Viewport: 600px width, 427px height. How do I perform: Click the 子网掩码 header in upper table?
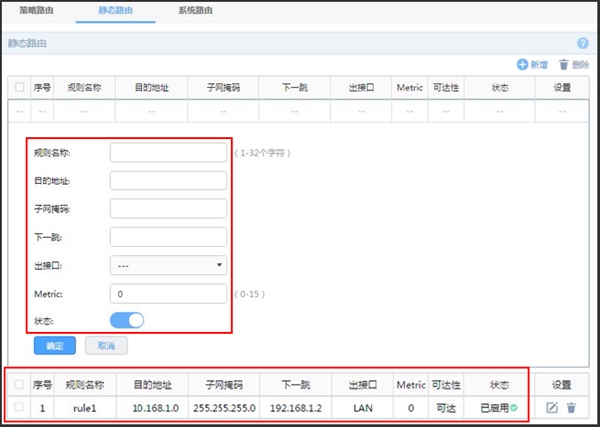coord(223,88)
